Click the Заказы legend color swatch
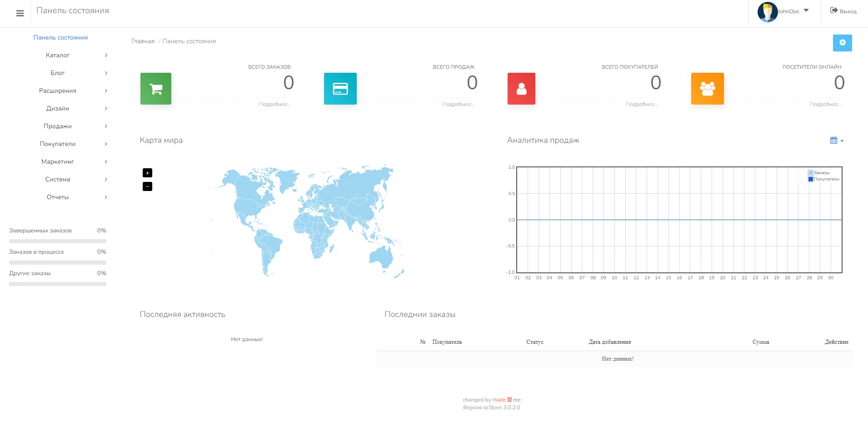The height and width of the screenshot is (427, 868). tap(811, 173)
